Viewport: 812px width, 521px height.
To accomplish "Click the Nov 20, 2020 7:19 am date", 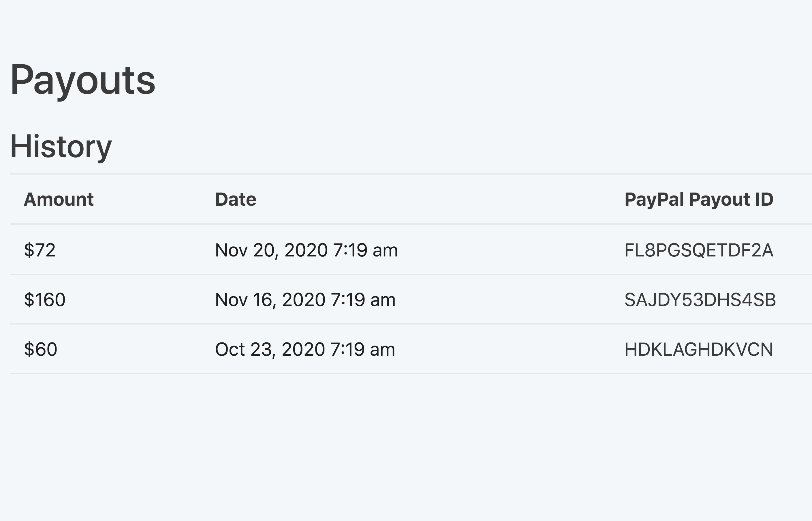I will (306, 250).
